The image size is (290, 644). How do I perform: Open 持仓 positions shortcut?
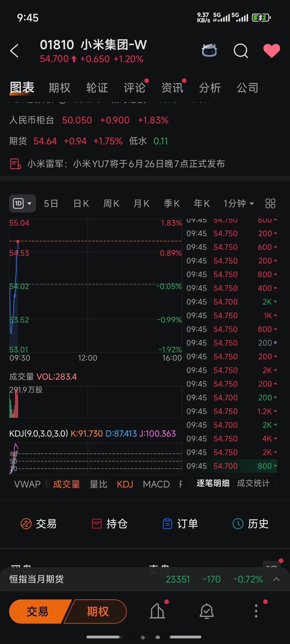[109, 524]
